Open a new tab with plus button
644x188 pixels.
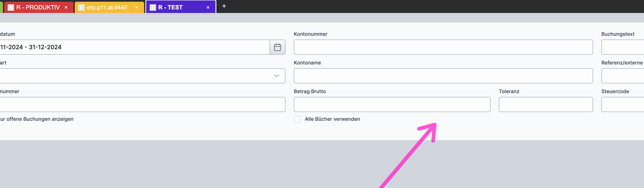tap(224, 6)
